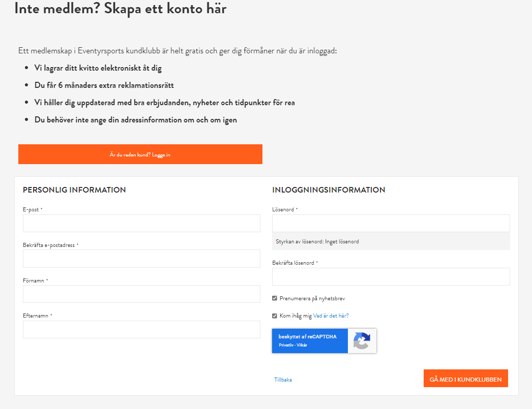Open the reCAPTCHA Vilkår link
Viewport: 532px width, 409px height.
pyautogui.click(x=302, y=345)
